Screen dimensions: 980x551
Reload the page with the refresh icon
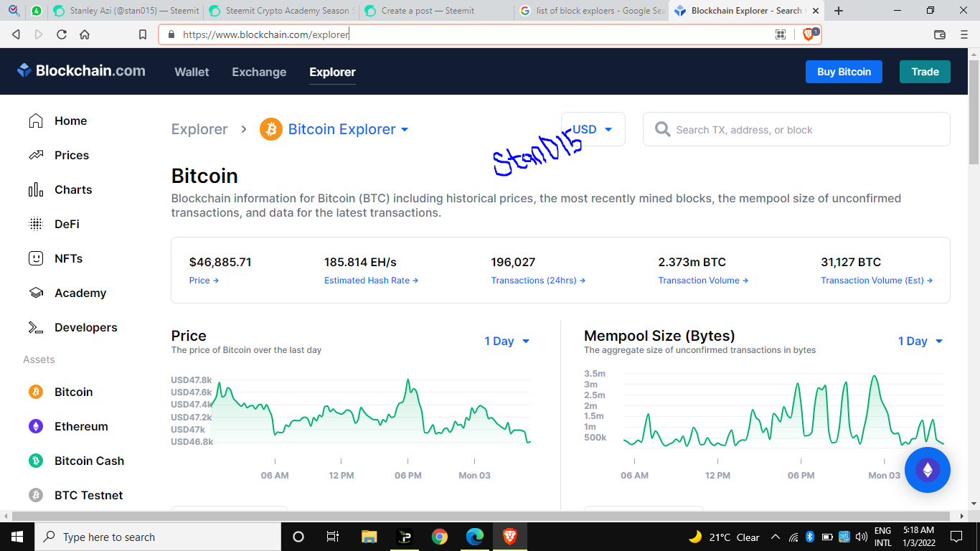click(62, 34)
